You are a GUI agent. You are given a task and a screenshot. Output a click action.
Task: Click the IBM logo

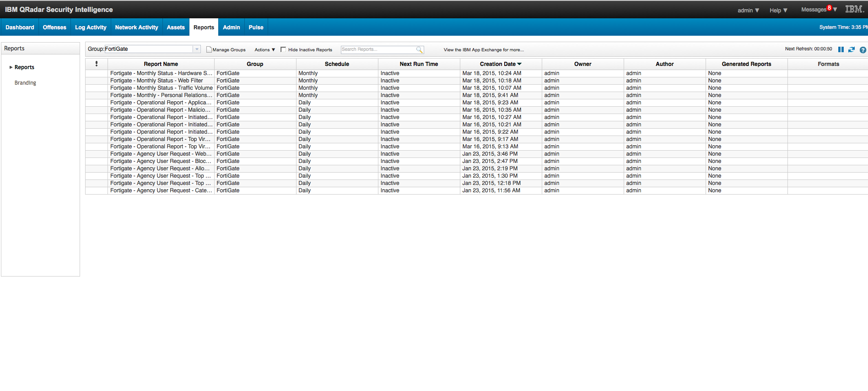(x=854, y=9)
